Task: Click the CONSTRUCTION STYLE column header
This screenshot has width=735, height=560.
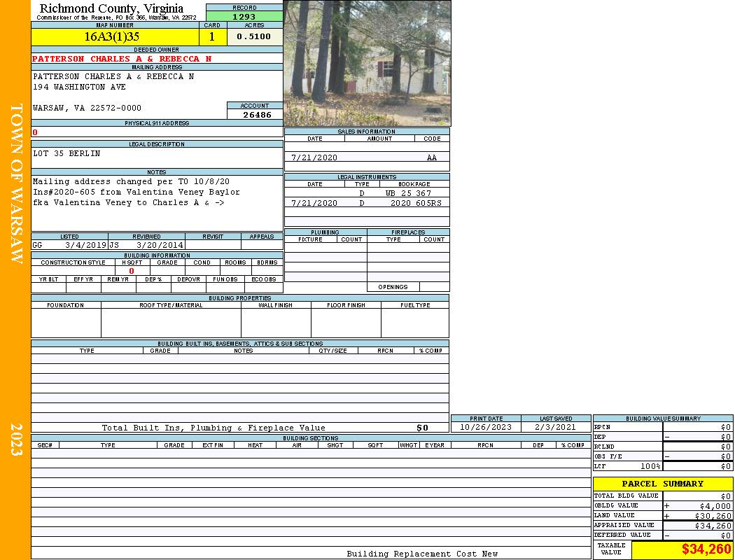Action: tap(73, 262)
